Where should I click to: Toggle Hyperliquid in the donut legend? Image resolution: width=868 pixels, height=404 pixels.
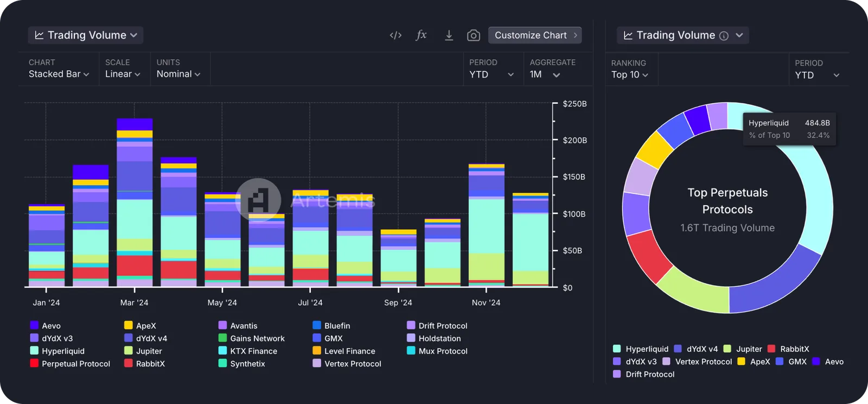coord(641,349)
